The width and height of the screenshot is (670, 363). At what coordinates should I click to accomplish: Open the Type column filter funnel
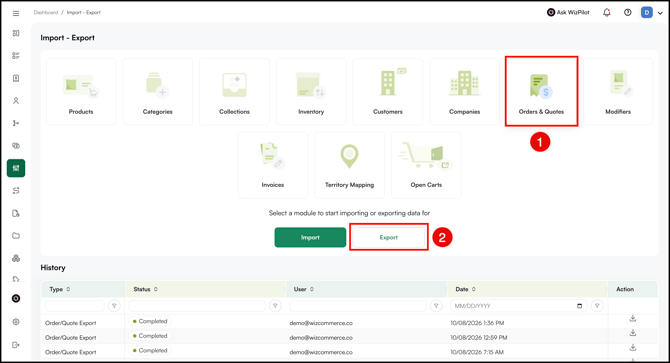(114, 306)
